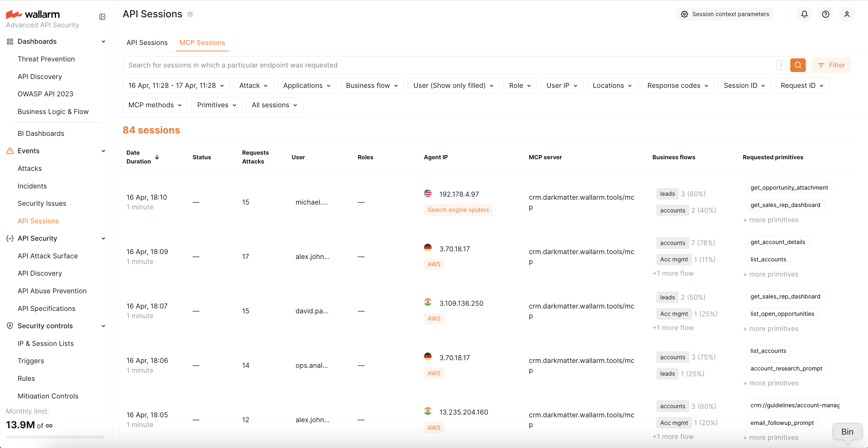Collapse the Events sidebar section
The width and height of the screenshot is (868, 448).
click(104, 151)
